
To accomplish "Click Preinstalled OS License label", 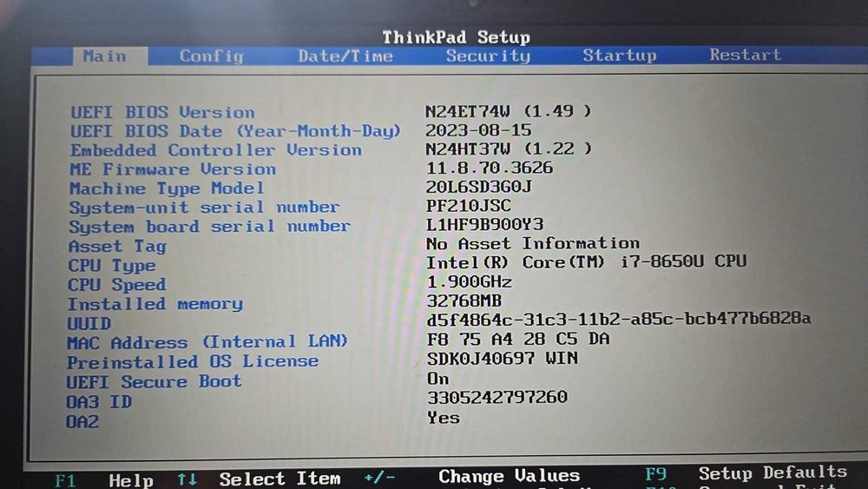I will 192,361.
